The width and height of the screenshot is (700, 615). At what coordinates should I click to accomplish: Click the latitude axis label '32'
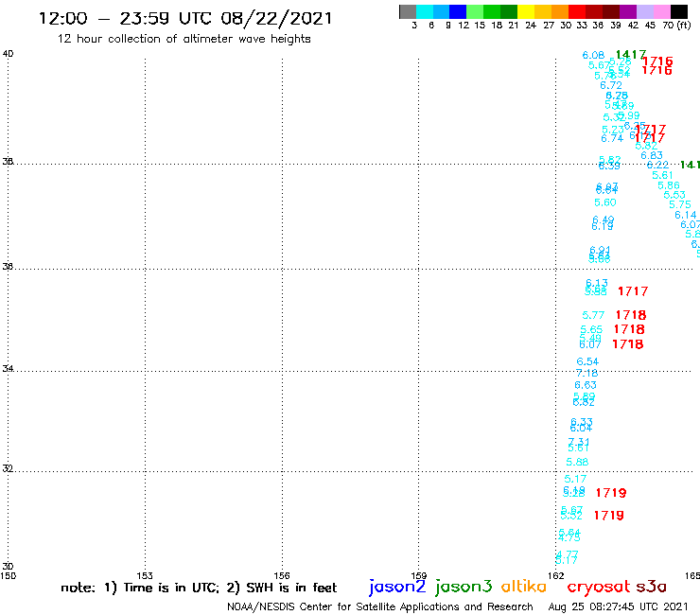click(8, 468)
